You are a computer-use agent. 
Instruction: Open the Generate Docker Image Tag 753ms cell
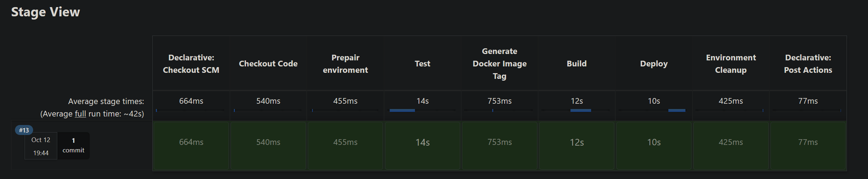click(500, 146)
